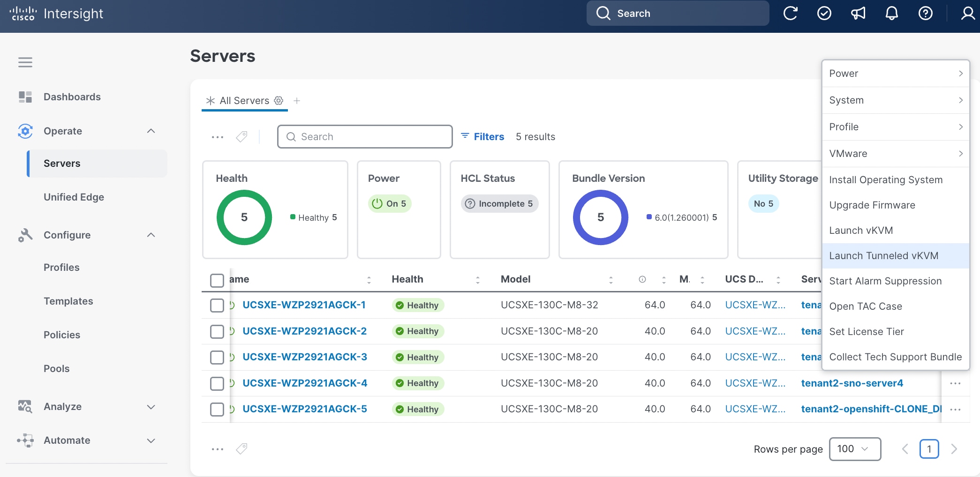
Task: Click the tag icon beside search
Action: (241, 137)
